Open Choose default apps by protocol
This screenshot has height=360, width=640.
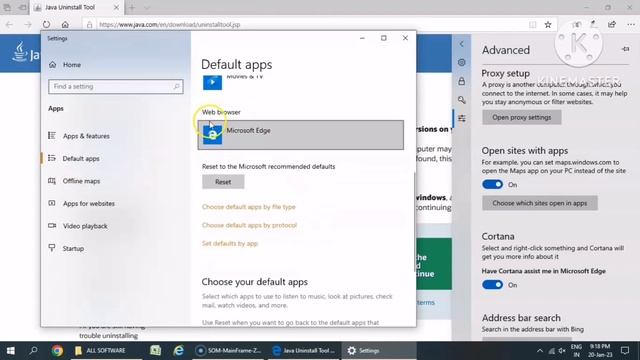coord(249,225)
